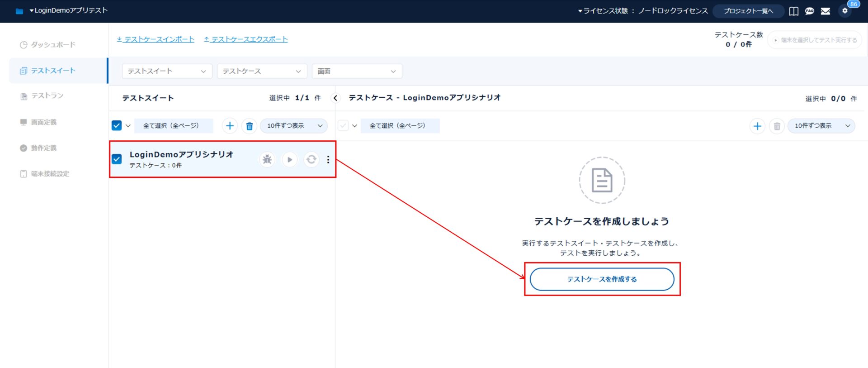The height and width of the screenshot is (368, 868).
Task: Expand the テストスイート filter dropdown
Action: [167, 71]
